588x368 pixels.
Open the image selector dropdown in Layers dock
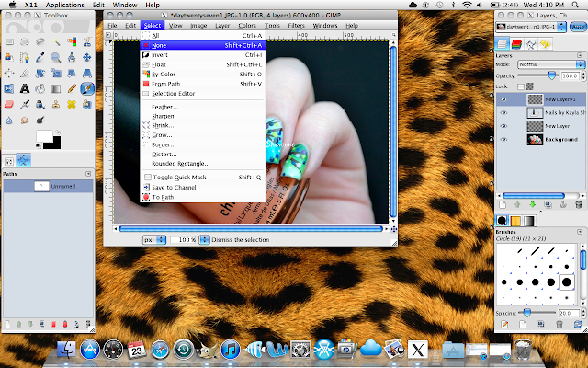tap(531, 27)
